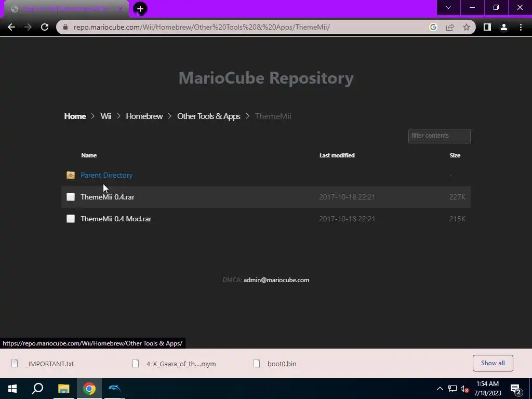
Task: Open the Chrome profile icon
Action: tap(504, 27)
